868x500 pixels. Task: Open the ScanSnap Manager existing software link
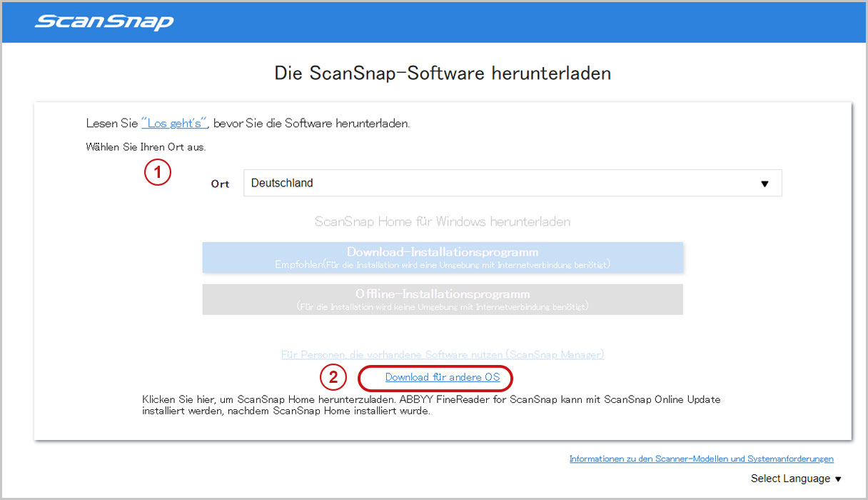(443, 354)
